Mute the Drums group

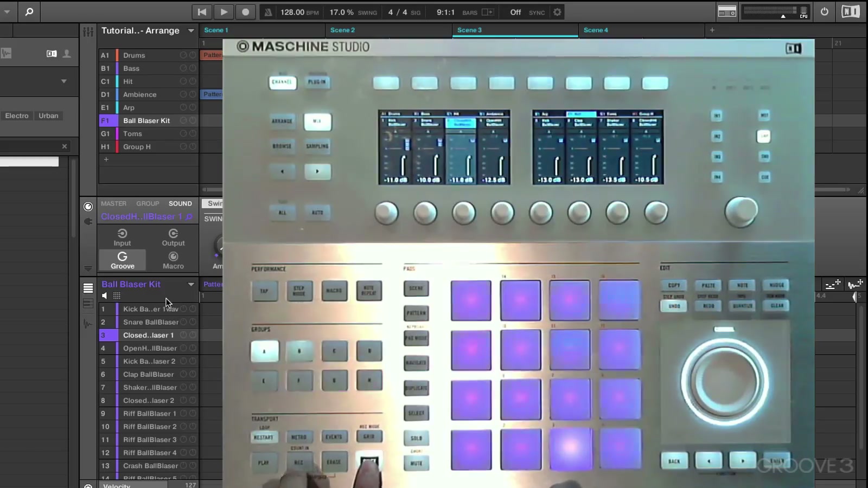click(183, 55)
